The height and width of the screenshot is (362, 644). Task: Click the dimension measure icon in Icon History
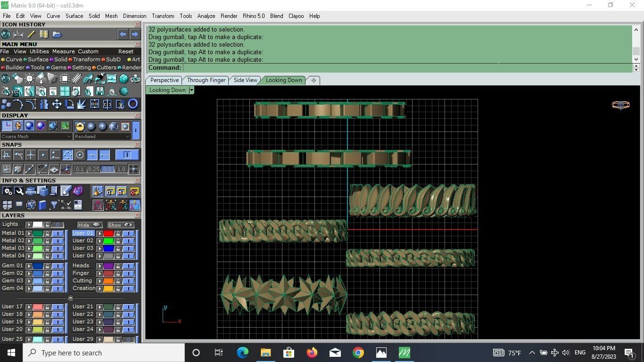point(18,34)
